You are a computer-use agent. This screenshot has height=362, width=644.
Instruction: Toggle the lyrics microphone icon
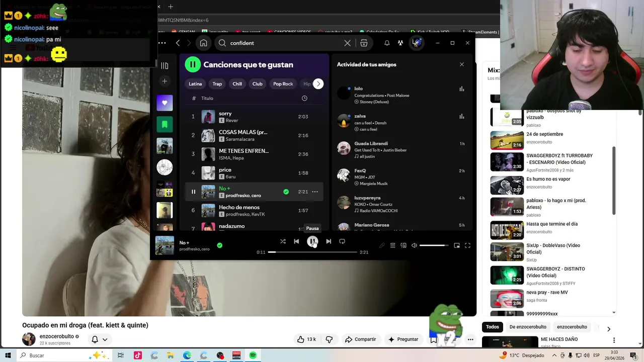(x=382, y=245)
